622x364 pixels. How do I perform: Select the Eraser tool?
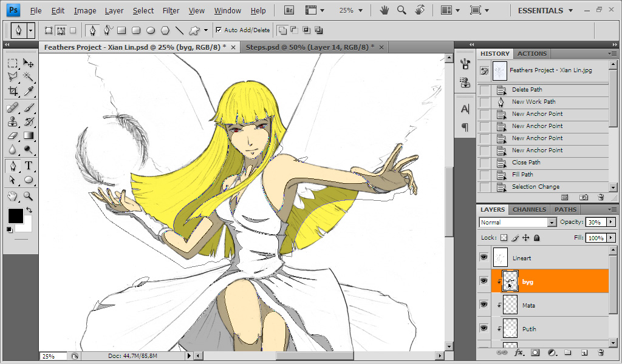13,135
